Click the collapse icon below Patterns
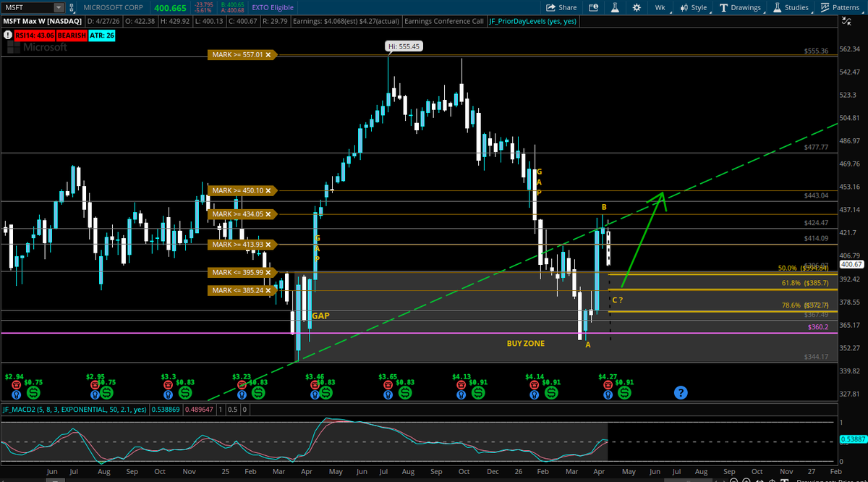This screenshot has width=868, height=482. click(x=845, y=22)
